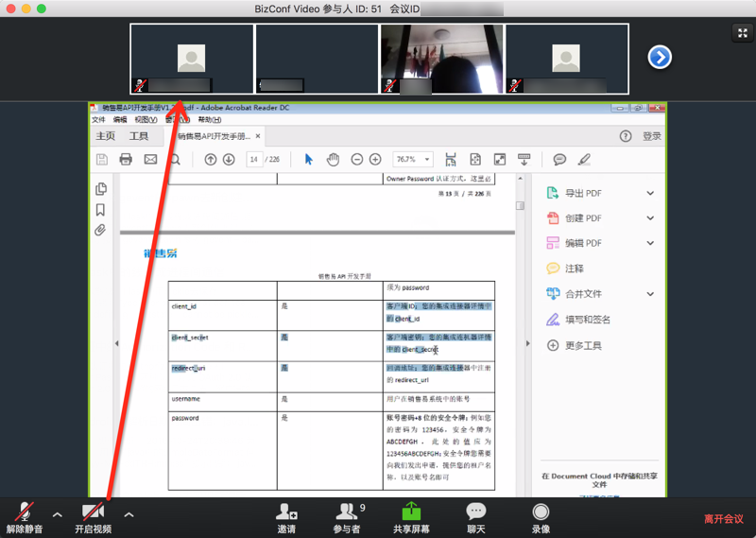Screen dimensions: 756x538
Task: Open 合并文件 tool
Action: click(x=575, y=294)
